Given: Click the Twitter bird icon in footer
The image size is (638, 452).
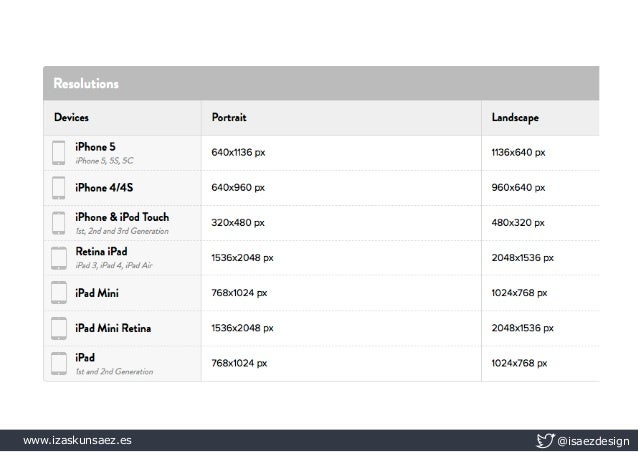Looking at the screenshot, I should point(545,441).
